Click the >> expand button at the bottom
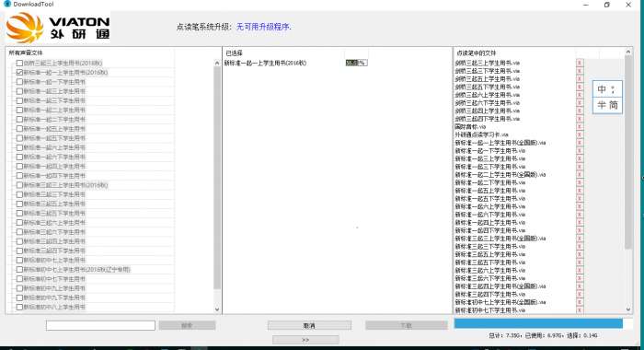 click(305, 340)
